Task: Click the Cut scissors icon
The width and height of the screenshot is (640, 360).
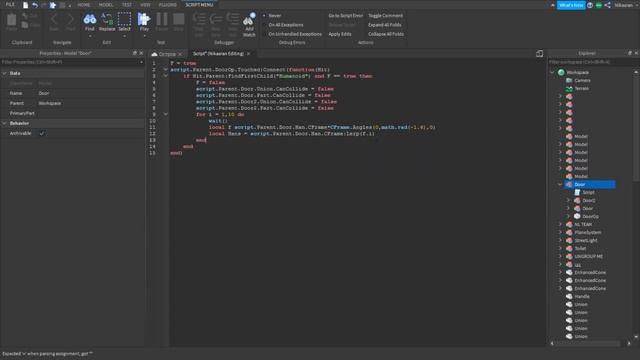Action: click(x=25, y=16)
